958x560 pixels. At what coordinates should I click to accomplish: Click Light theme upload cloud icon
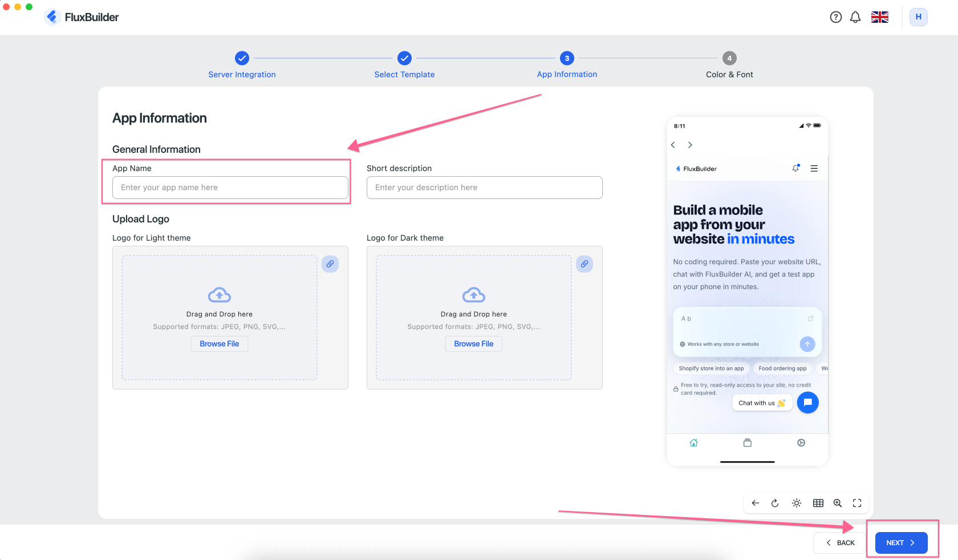[x=220, y=295]
